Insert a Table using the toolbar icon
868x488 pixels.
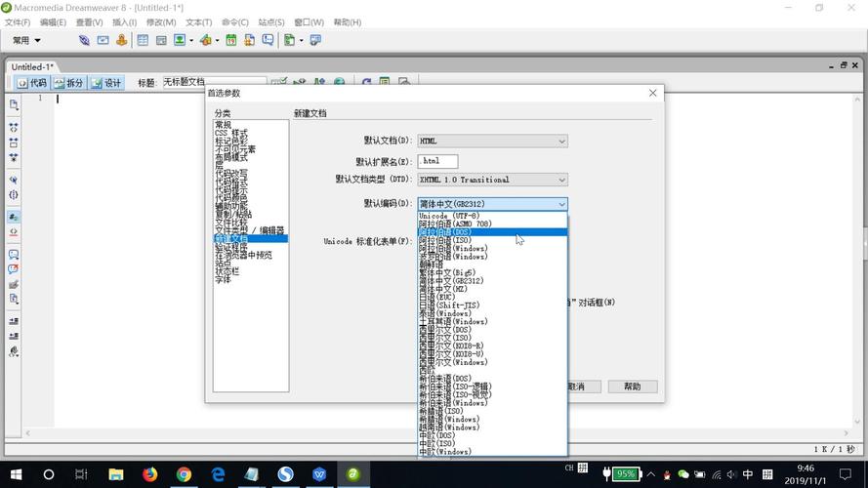coord(143,40)
